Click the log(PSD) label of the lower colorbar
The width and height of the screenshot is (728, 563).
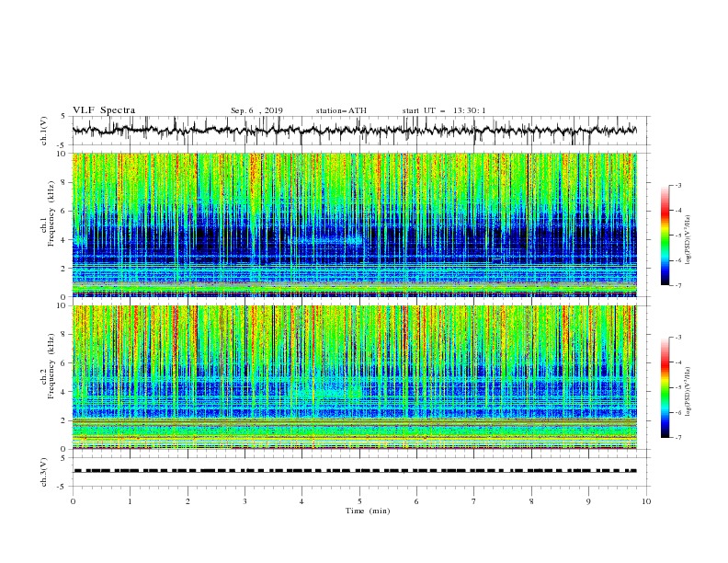[688, 391]
